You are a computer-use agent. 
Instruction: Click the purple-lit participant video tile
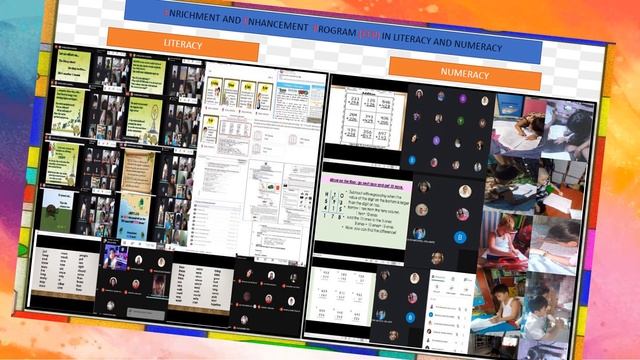click(116, 258)
